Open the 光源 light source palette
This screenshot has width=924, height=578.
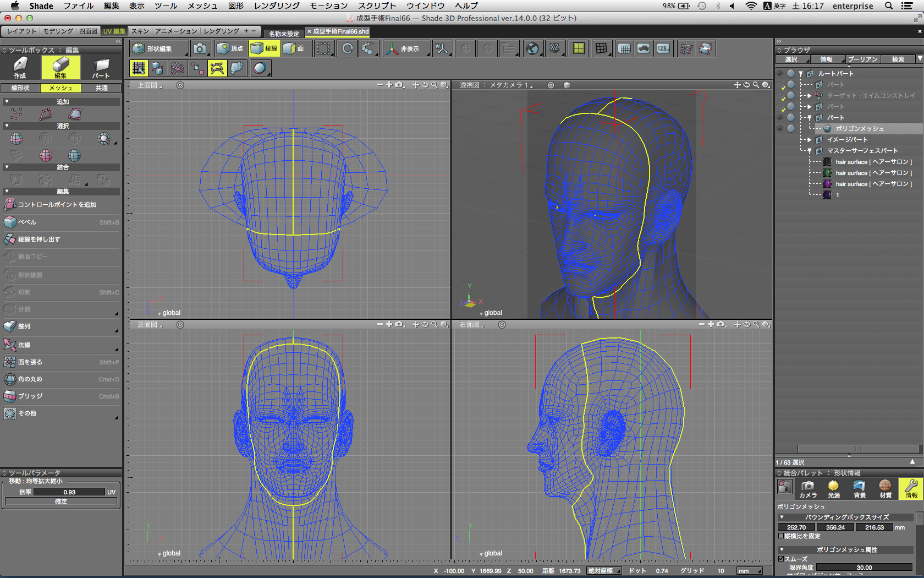click(833, 488)
